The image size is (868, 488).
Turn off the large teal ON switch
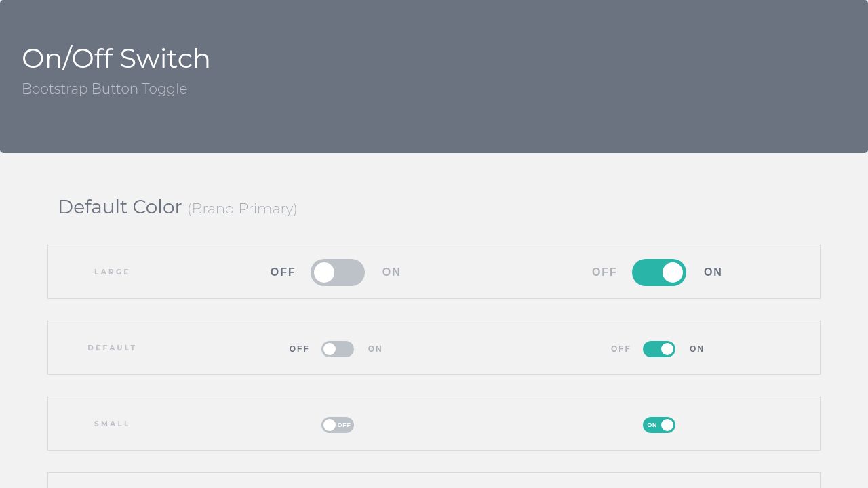(658, 272)
